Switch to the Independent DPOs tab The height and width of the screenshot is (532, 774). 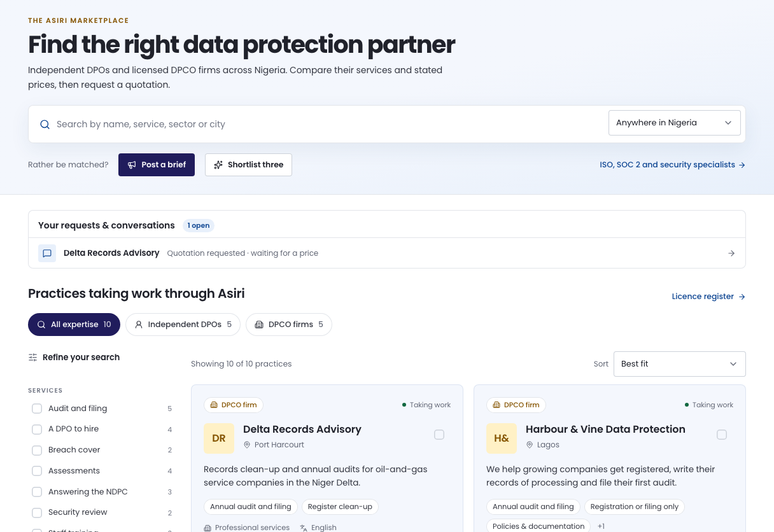point(183,325)
